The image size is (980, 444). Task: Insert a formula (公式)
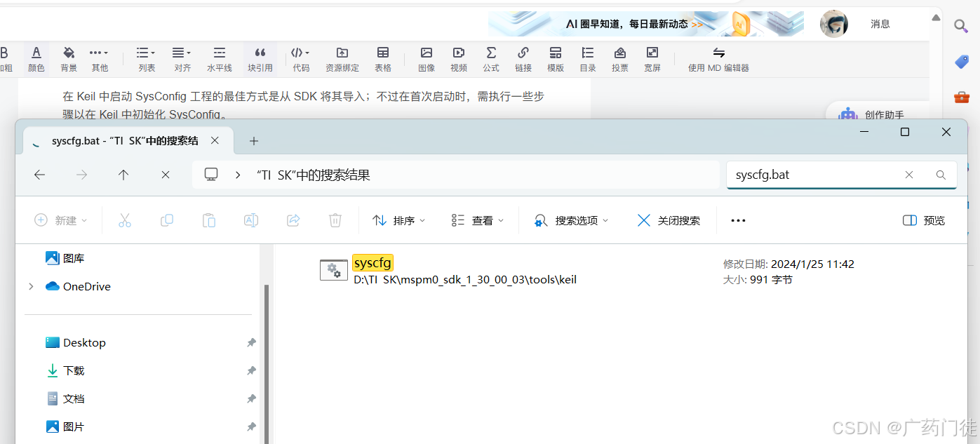pyautogui.click(x=491, y=59)
